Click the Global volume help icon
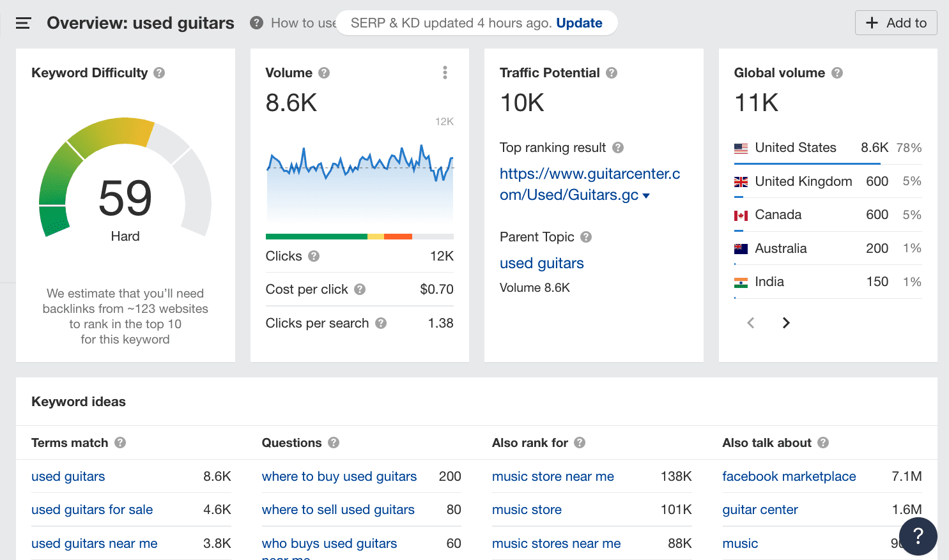 (837, 73)
